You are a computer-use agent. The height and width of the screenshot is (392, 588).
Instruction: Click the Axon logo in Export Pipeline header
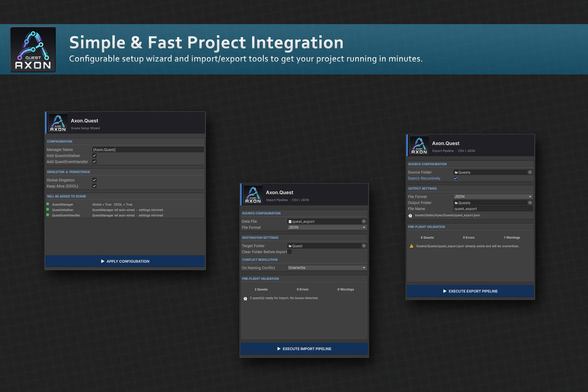coord(419,146)
